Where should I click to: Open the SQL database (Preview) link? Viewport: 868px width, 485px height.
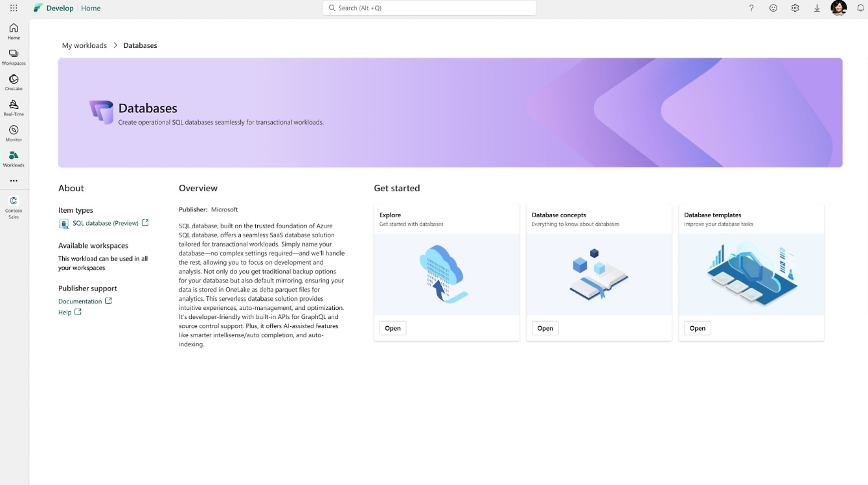point(106,223)
